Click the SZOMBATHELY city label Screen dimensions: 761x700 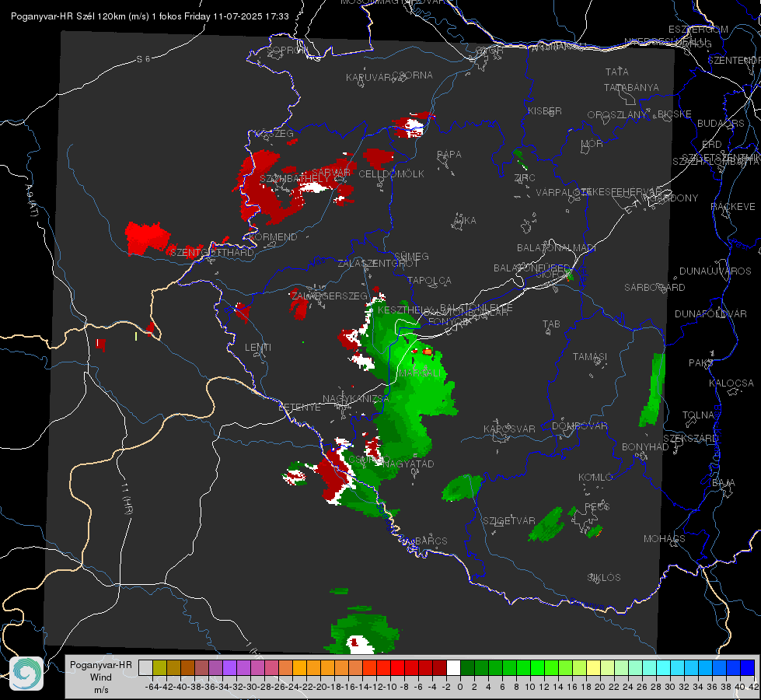tap(295, 179)
